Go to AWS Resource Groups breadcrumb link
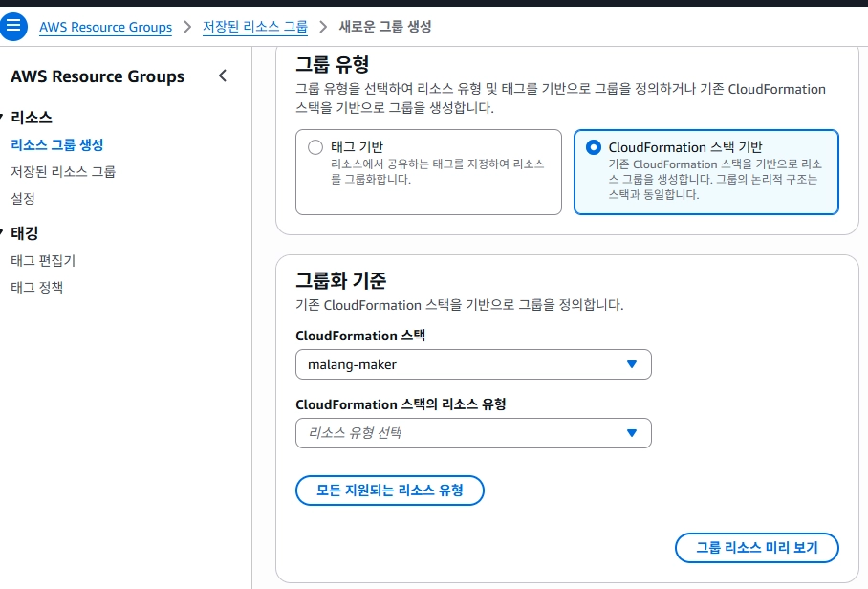 106,27
